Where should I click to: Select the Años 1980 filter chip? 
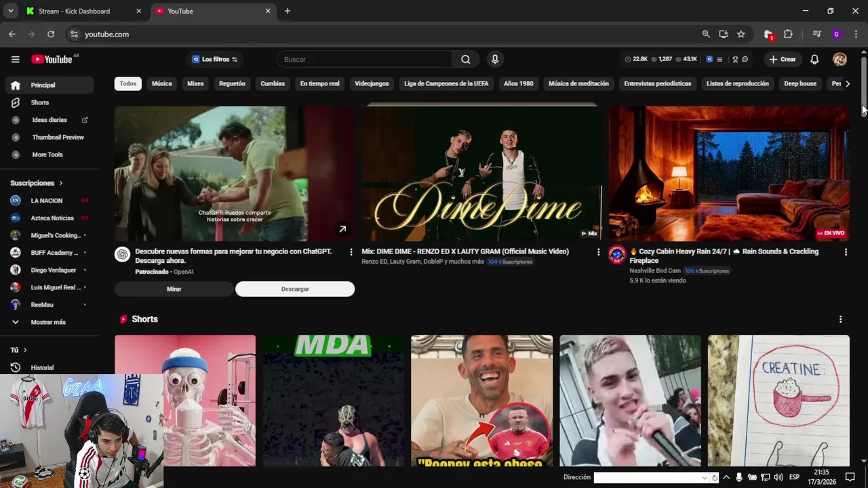(519, 83)
